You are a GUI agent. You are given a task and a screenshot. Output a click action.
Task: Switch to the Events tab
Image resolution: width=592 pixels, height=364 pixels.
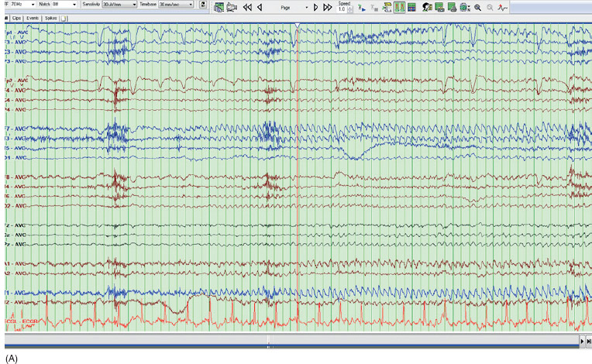click(33, 17)
